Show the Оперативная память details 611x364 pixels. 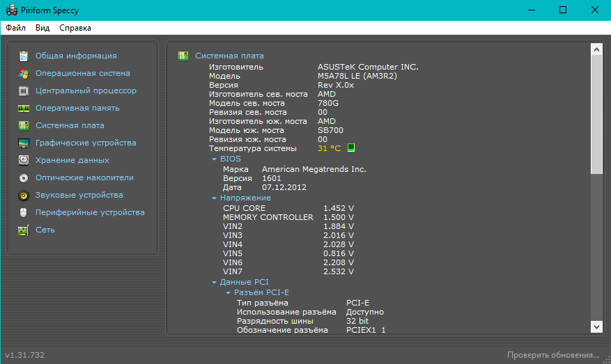pos(77,108)
